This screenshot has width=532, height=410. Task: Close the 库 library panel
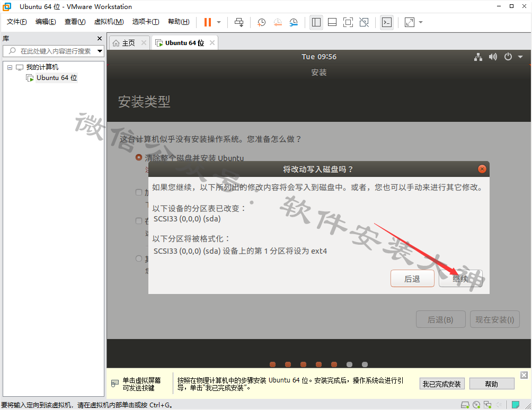100,38
